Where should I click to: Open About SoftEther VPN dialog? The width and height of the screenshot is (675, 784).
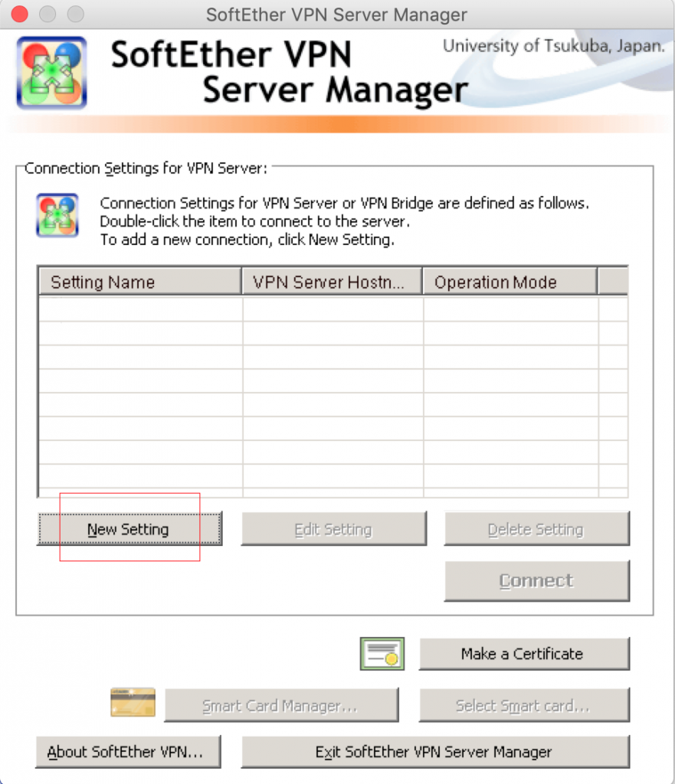128,752
